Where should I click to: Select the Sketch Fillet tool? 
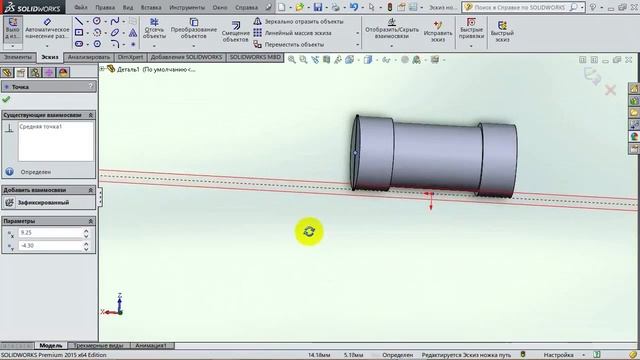(x=115, y=44)
